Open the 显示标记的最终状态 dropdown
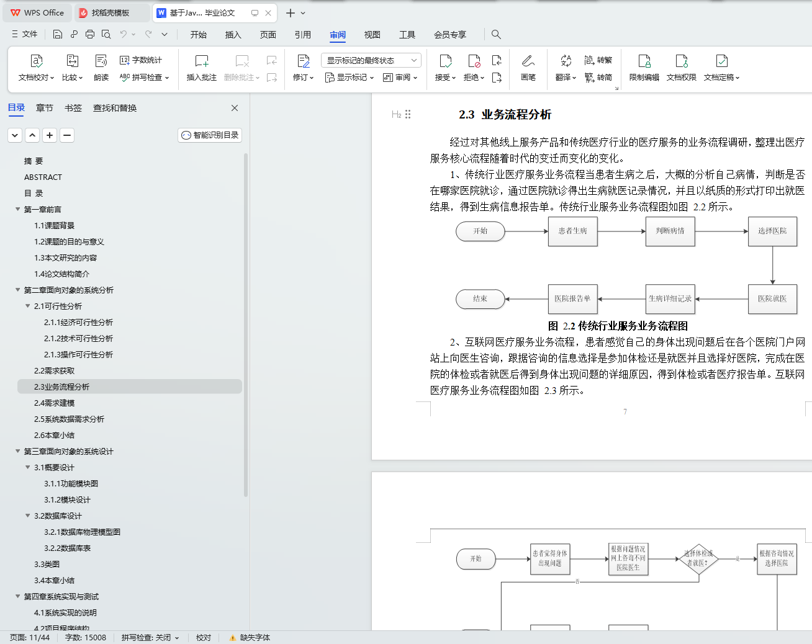The height and width of the screenshot is (644, 812). (x=371, y=60)
